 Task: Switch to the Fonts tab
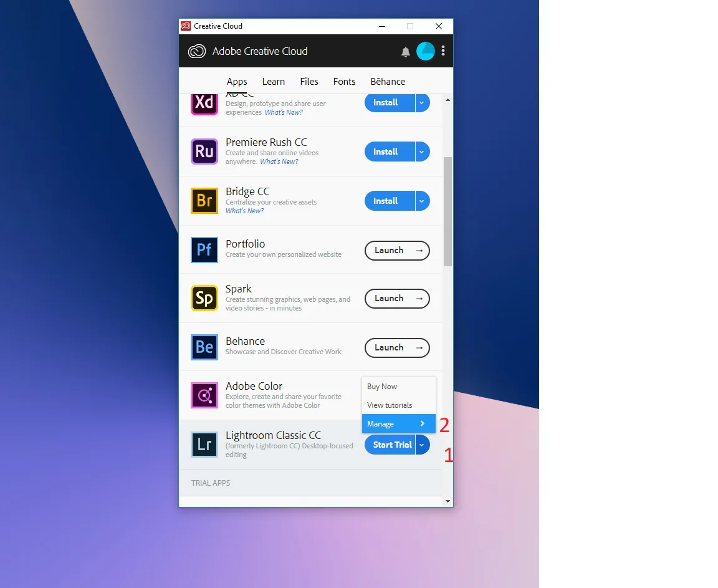(x=344, y=82)
